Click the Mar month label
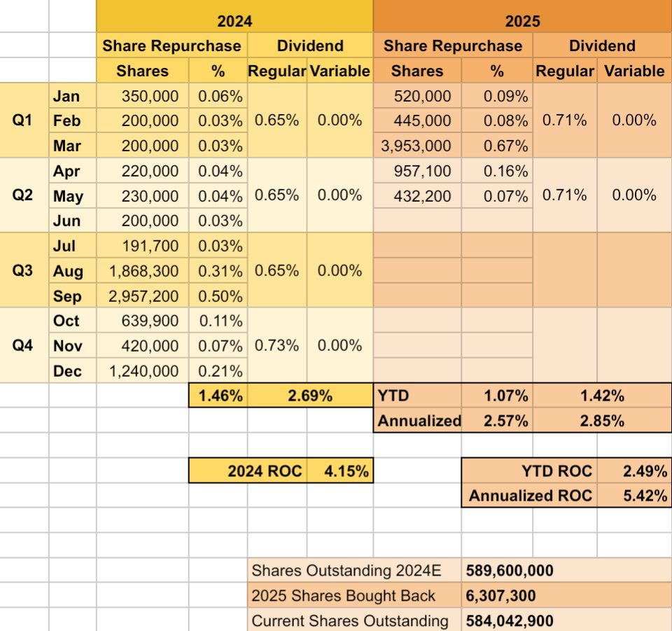The height and width of the screenshot is (631, 672). click(x=73, y=145)
